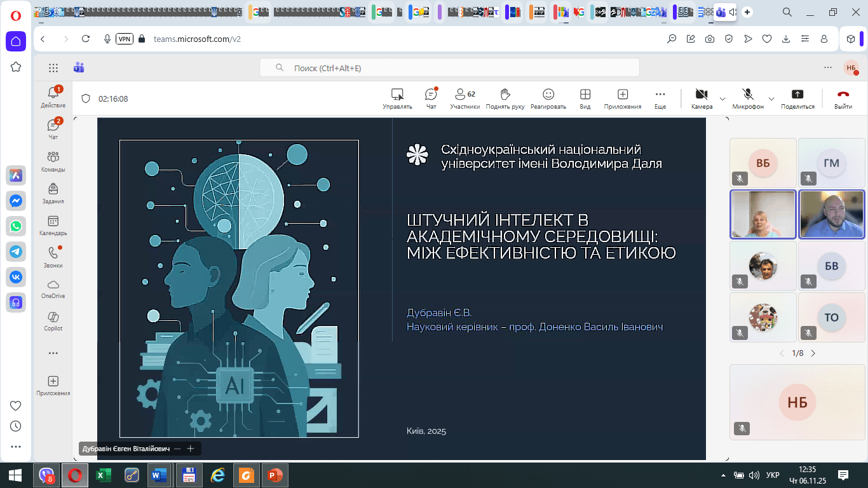
Task: Enable your camera with Камера button
Action: click(702, 98)
